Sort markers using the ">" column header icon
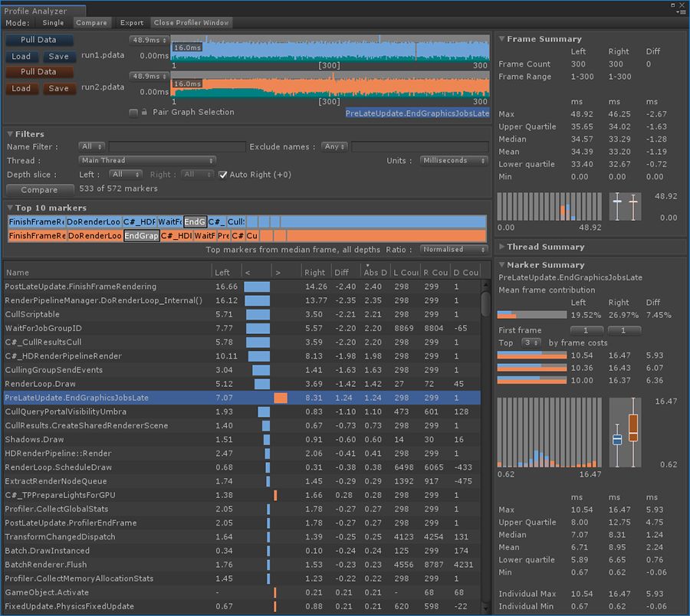 point(278,272)
